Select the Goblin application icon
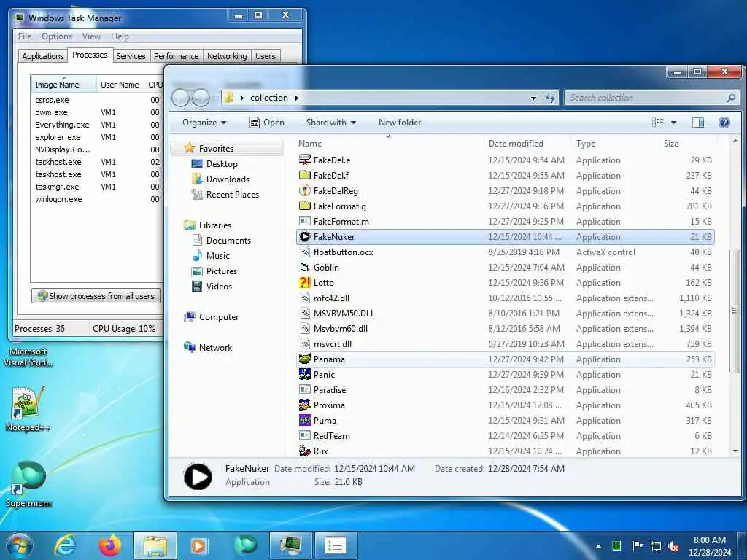Screen dimensions: 747x560 click(x=304, y=267)
